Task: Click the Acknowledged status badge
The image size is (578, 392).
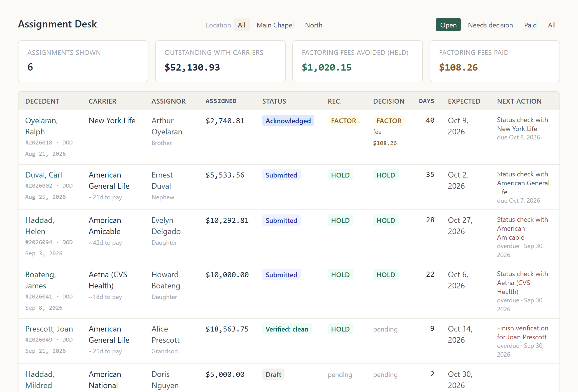Action: (x=288, y=121)
